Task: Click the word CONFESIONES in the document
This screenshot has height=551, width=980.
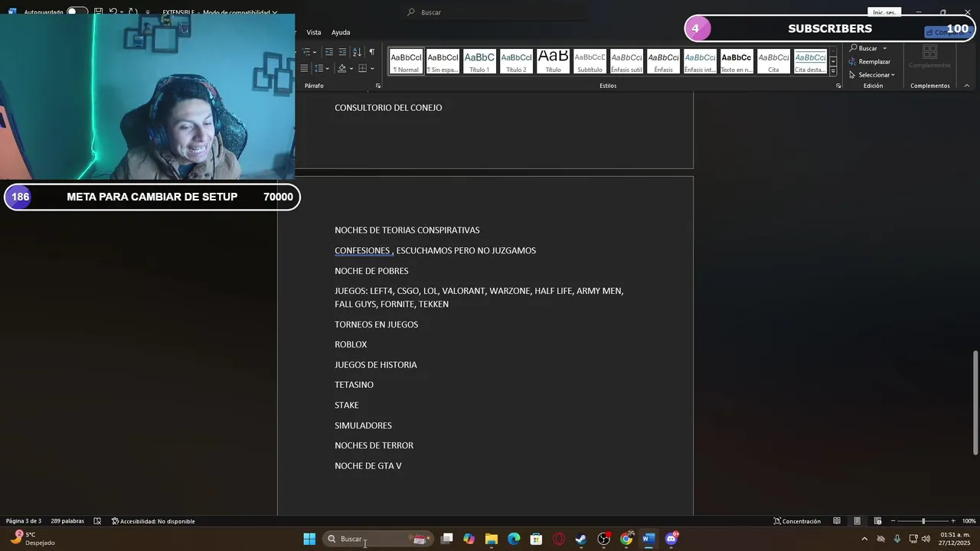Action: pyautogui.click(x=362, y=251)
